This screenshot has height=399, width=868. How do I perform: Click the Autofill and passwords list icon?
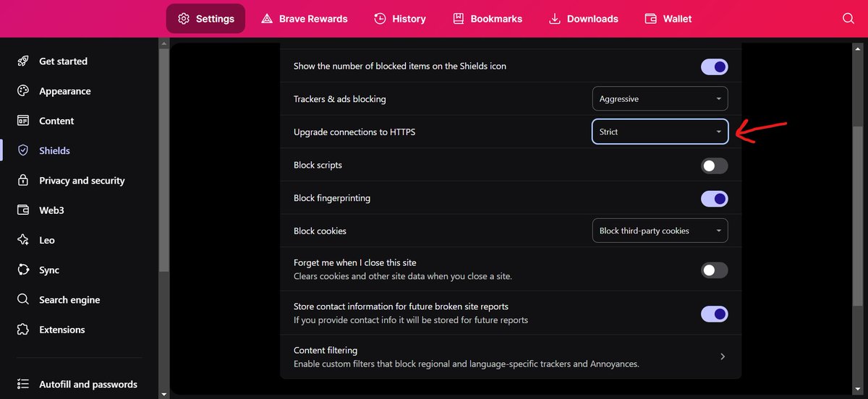coord(23,385)
